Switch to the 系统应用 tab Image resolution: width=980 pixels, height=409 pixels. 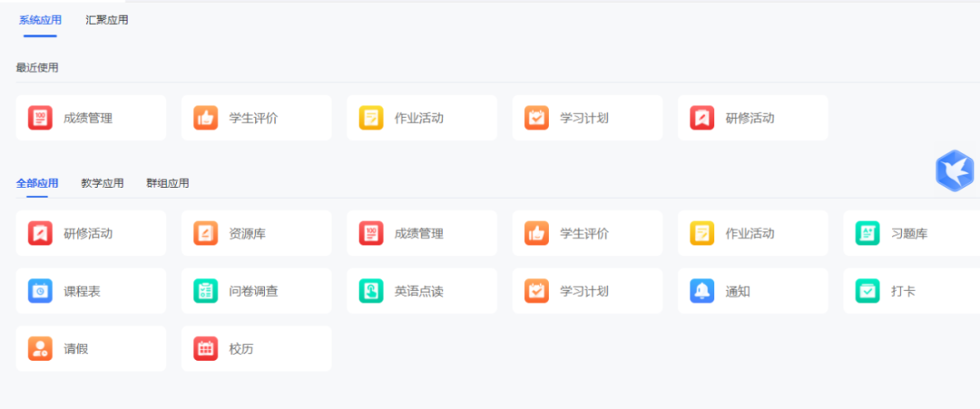(x=40, y=20)
